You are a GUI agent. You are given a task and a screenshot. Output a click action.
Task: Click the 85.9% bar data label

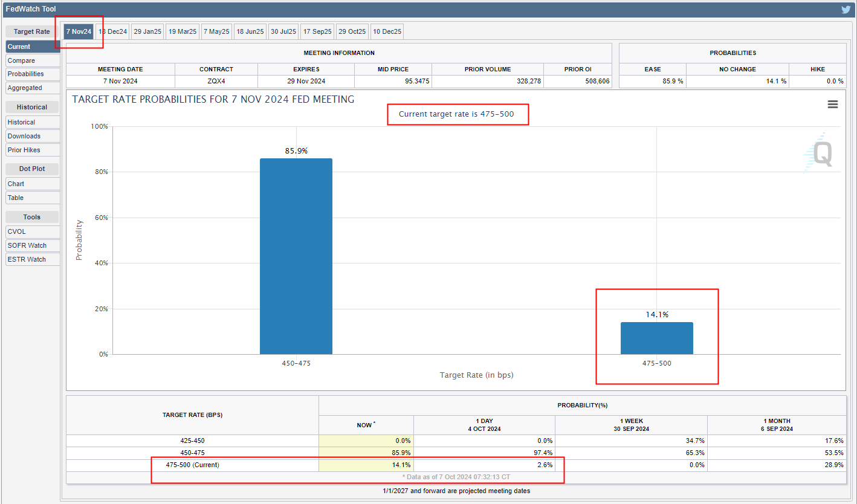point(296,151)
